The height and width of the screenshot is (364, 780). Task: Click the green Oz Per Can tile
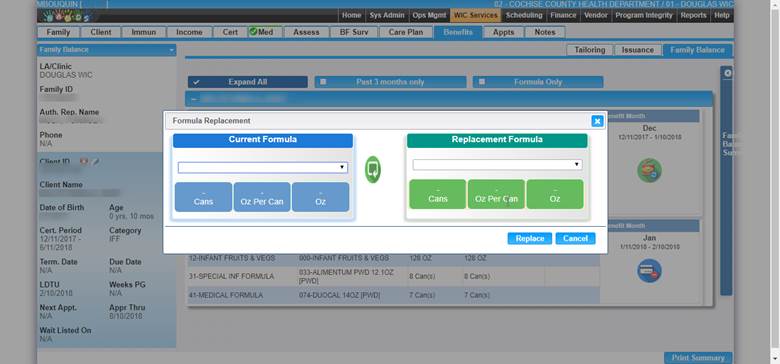pos(496,194)
